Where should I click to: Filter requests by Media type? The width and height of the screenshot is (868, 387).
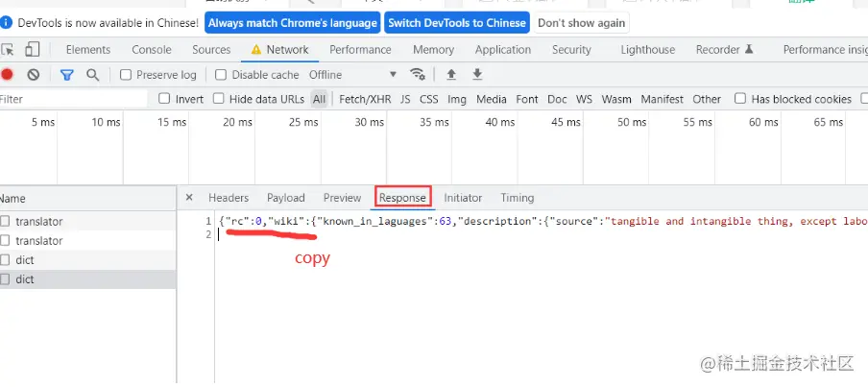coord(491,99)
